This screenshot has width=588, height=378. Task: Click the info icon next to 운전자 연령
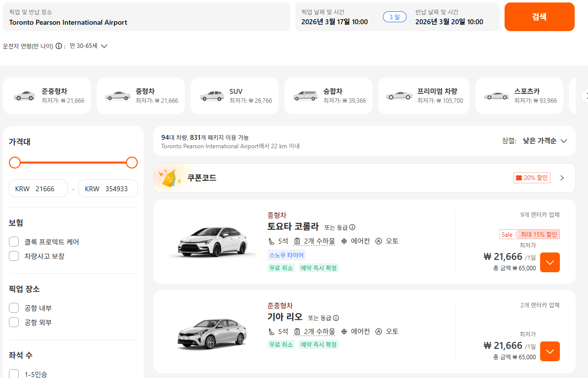(x=59, y=46)
